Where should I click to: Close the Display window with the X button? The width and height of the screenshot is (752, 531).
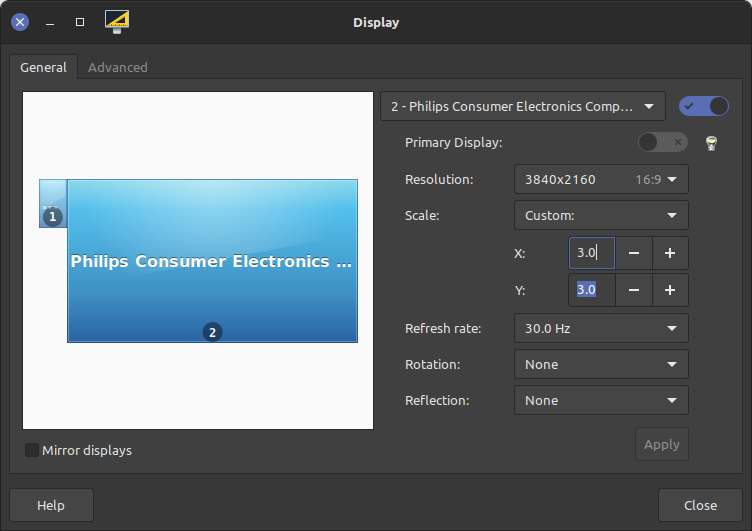tap(20, 22)
